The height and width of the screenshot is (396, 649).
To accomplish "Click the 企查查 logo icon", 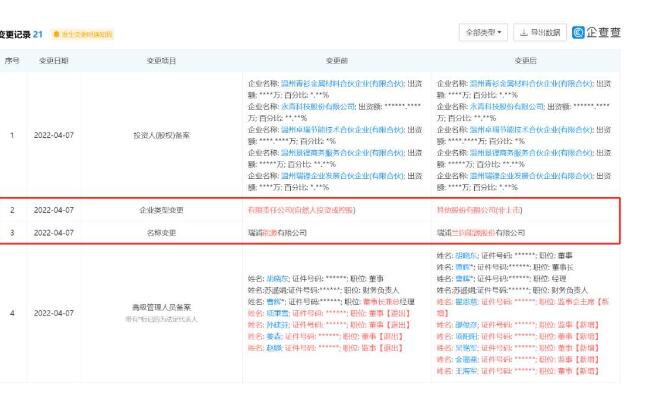I will coord(578,32).
